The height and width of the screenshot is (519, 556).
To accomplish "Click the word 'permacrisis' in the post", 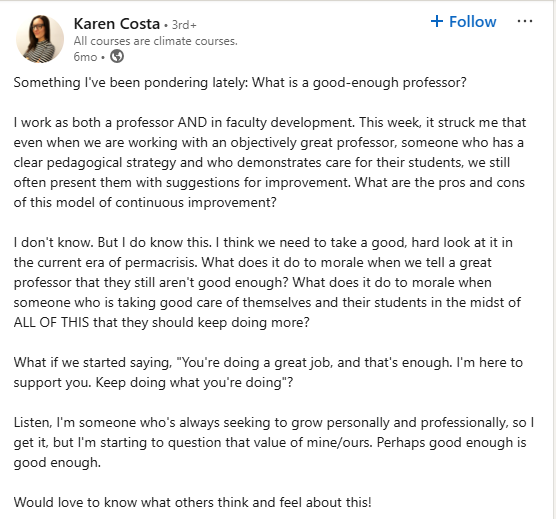I will pyautogui.click(x=160, y=263).
